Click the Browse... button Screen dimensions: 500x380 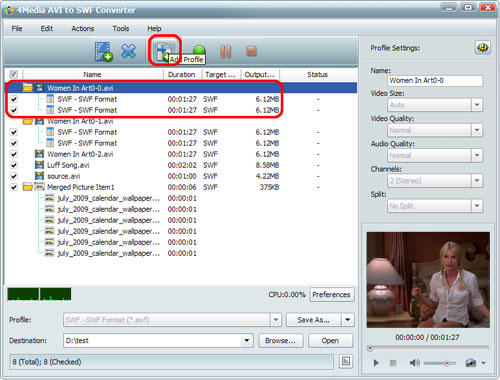pyautogui.click(x=280, y=340)
